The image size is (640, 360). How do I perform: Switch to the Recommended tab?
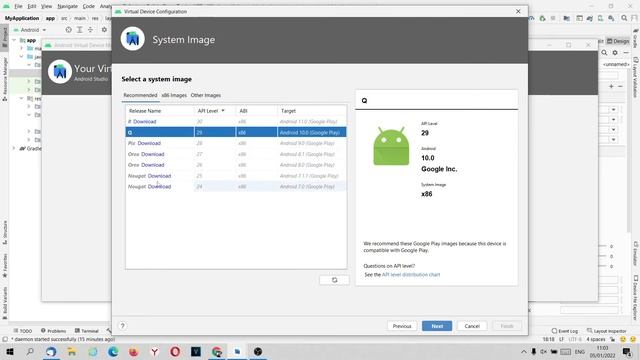pos(140,95)
